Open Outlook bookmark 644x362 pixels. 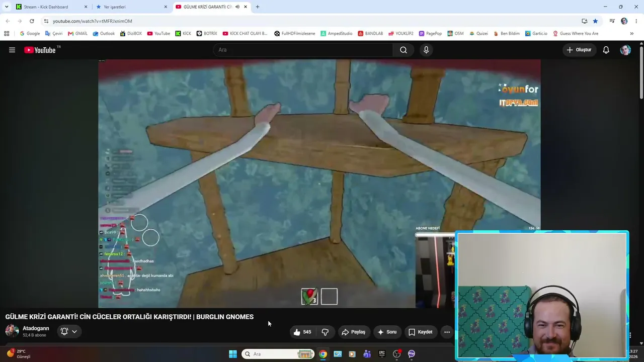[104, 34]
